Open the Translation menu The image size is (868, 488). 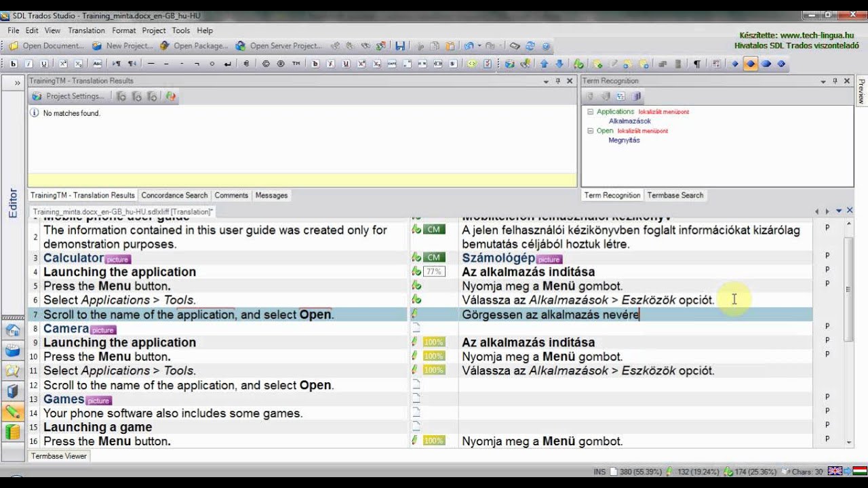[86, 30]
